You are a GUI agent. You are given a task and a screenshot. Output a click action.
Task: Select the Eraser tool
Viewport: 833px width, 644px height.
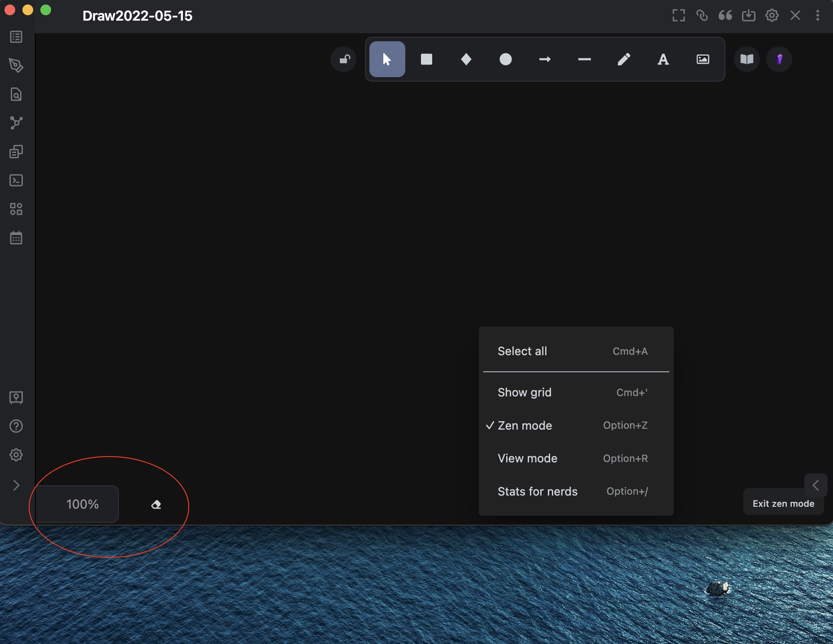pyautogui.click(x=156, y=505)
